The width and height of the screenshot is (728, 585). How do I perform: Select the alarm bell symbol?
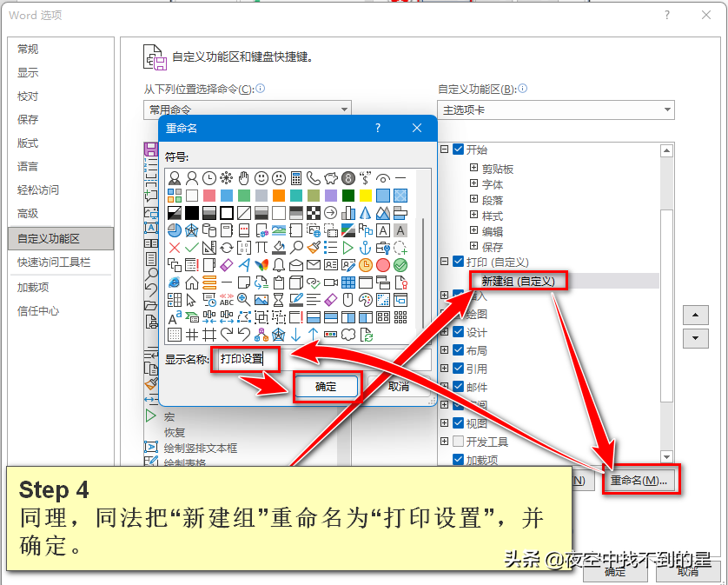pyautogui.click(x=279, y=265)
